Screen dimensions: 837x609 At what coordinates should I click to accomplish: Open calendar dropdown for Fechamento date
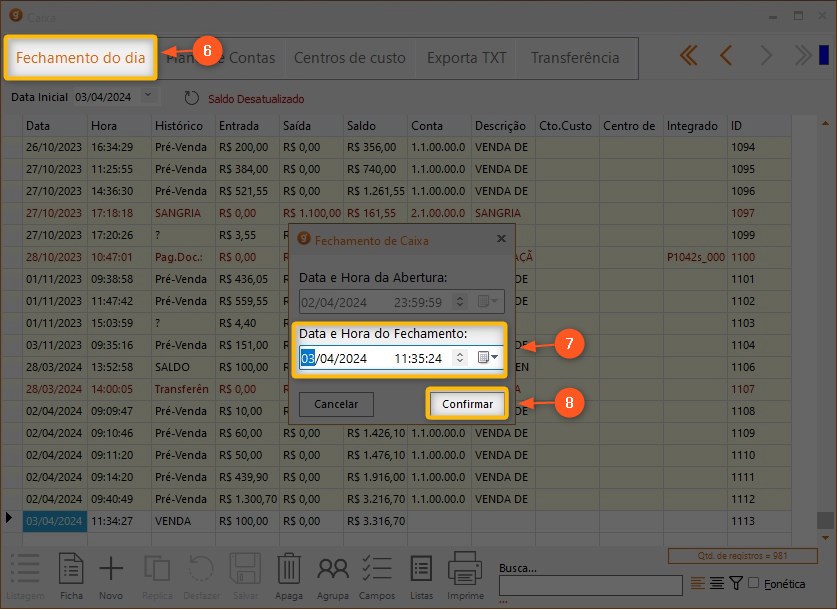[488, 358]
